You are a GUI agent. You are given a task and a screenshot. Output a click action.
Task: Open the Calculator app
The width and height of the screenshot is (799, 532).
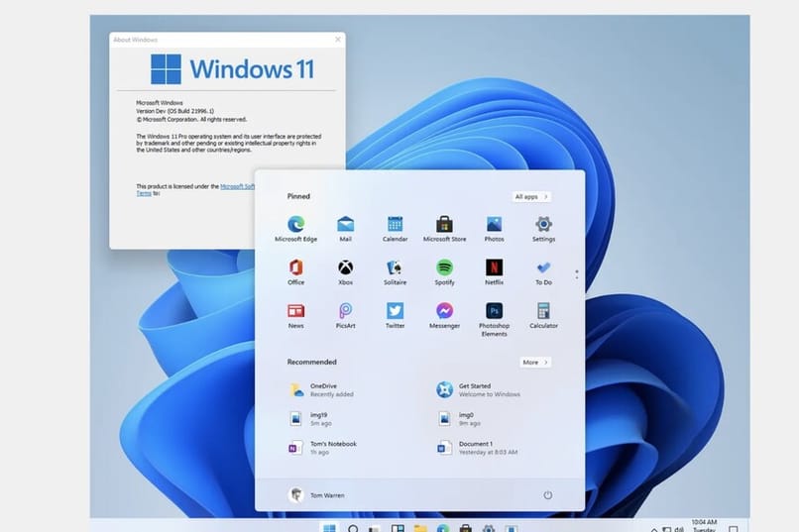click(x=543, y=315)
